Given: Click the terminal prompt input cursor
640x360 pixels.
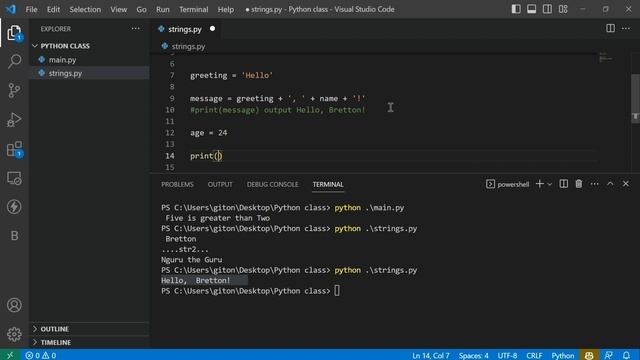Looking at the screenshot, I should 337,291.
